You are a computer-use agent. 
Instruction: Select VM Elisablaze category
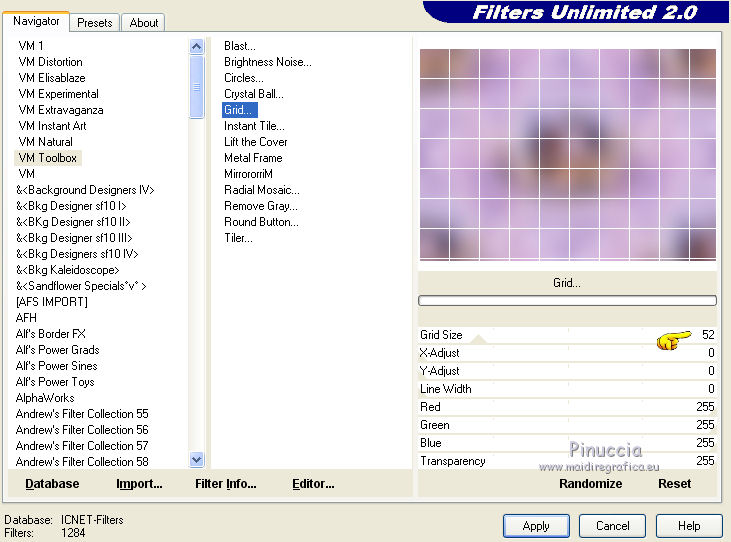click(x=52, y=78)
